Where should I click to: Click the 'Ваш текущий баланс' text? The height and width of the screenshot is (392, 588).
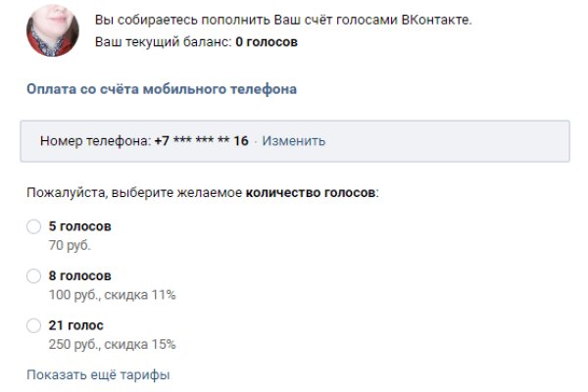pos(163,42)
